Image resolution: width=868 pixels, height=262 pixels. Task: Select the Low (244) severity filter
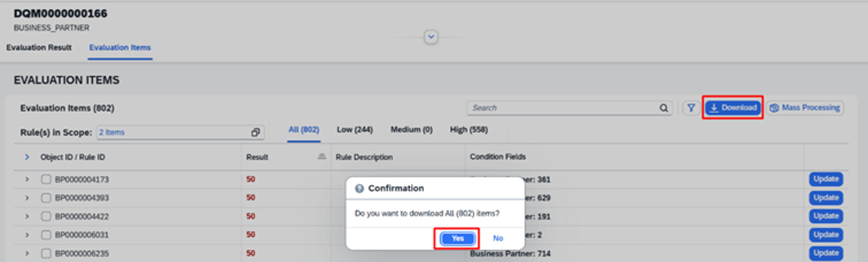pyautogui.click(x=354, y=129)
